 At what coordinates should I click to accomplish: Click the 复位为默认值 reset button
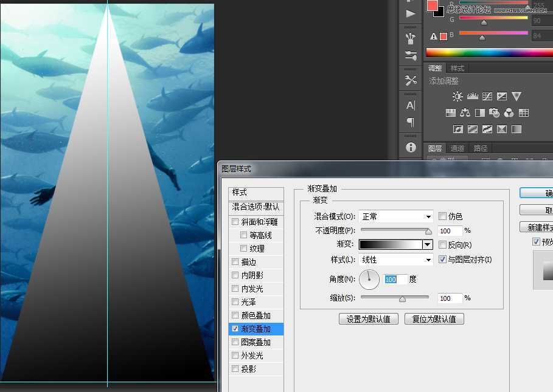[434, 318]
